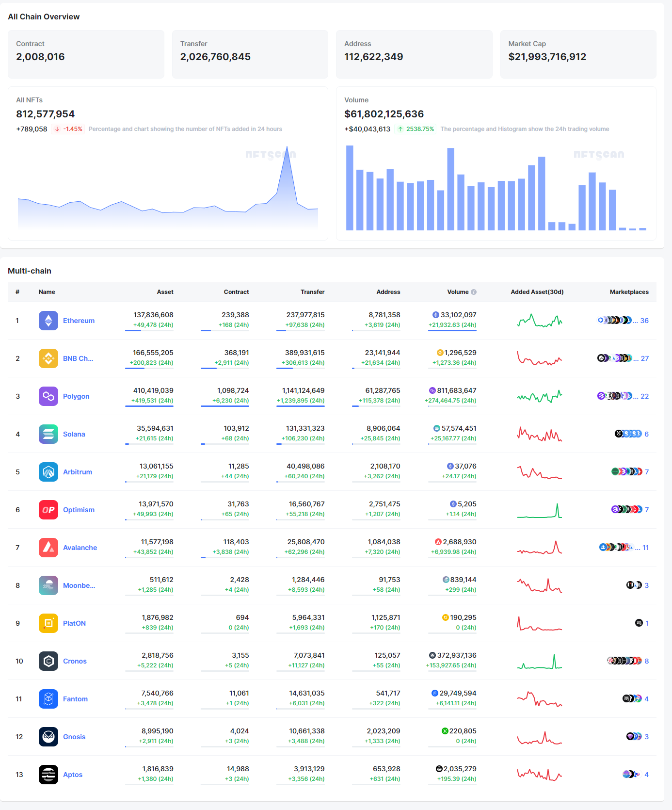Click the Aptos chain logo icon

click(48, 775)
